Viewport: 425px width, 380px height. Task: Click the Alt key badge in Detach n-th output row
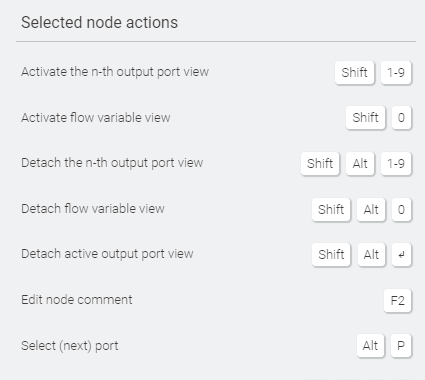tap(360, 163)
